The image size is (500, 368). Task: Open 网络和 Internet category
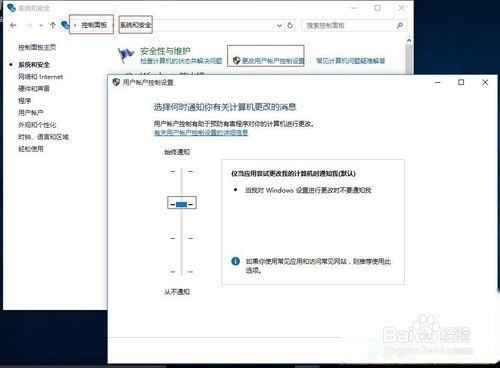pos(40,77)
